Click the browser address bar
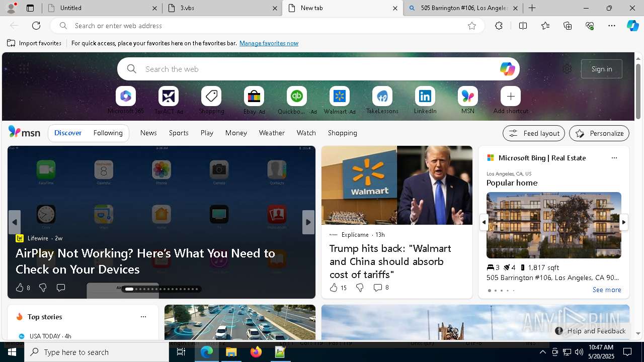The height and width of the screenshot is (362, 644). [x=267, y=26]
